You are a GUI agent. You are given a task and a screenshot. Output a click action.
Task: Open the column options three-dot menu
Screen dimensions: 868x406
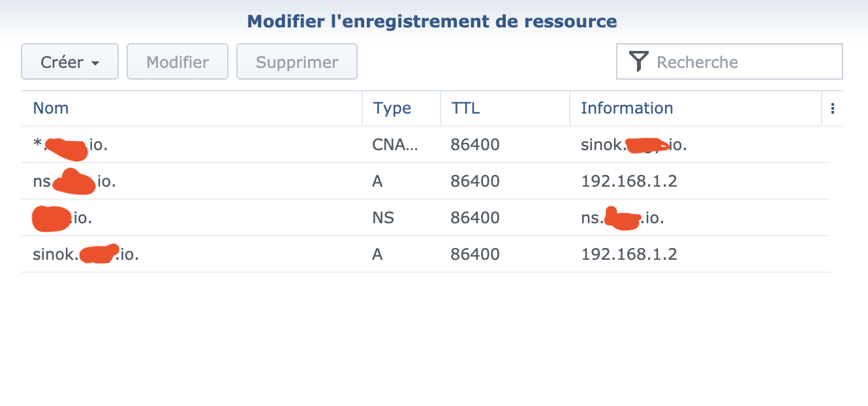[833, 108]
